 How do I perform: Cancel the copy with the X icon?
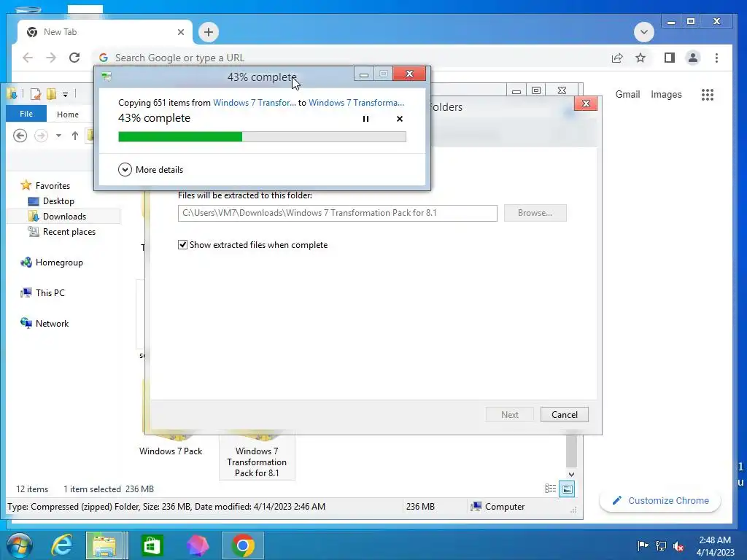click(x=400, y=119)
